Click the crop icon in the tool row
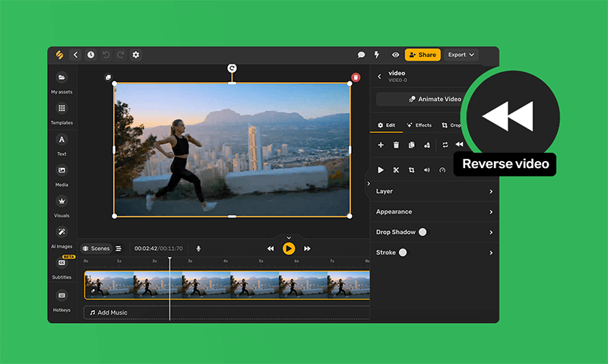The width and height of the screenshot is (608, 364). 411,170
